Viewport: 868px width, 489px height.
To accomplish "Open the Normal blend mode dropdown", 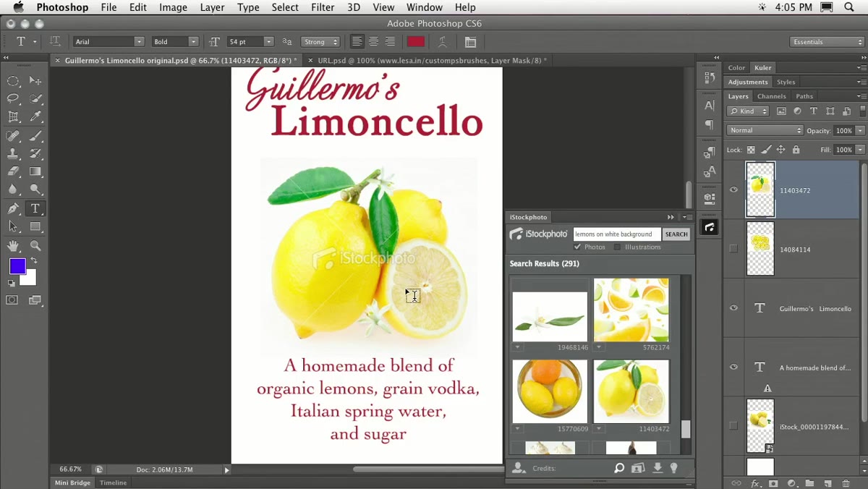I will click(x=765, y=130).
